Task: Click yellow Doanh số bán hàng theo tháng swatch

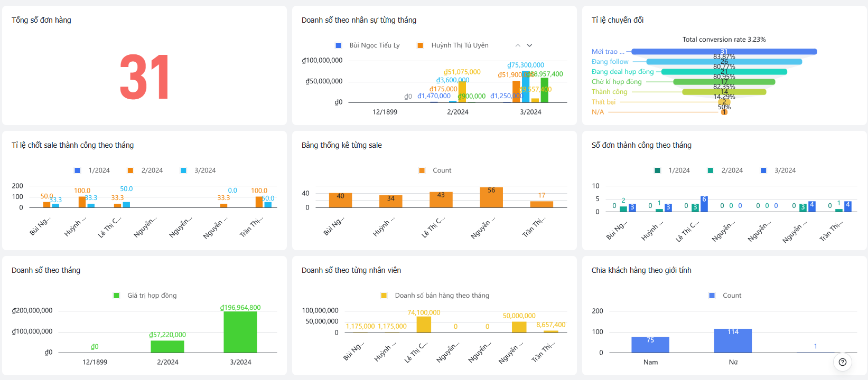Action: (x=384, y=296)
